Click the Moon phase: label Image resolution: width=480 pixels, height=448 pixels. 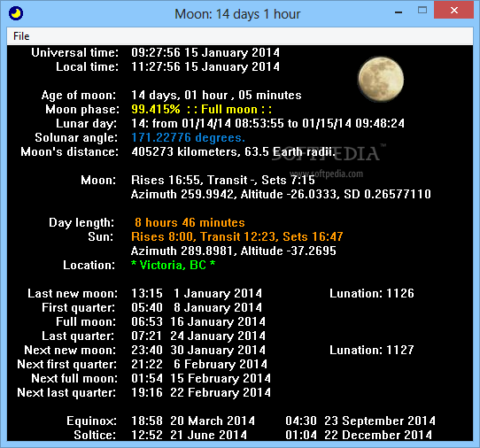click(x=82, y=109)
